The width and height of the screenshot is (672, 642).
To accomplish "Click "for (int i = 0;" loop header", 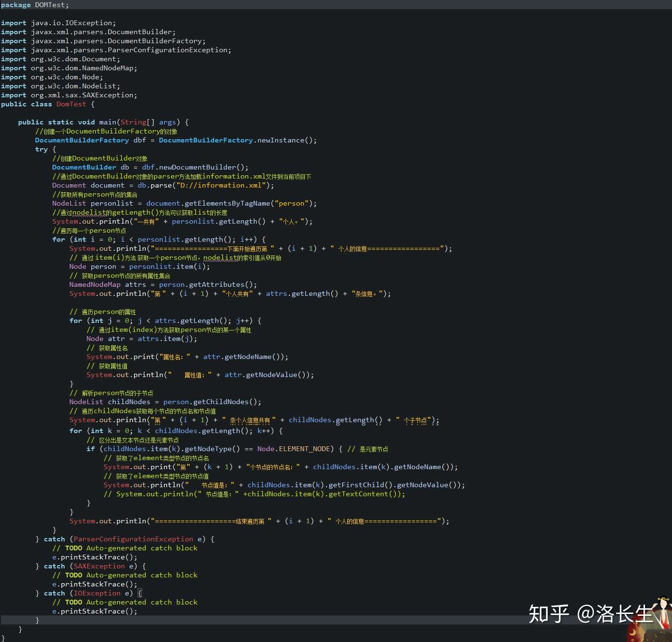I will (x=159, y=239).
